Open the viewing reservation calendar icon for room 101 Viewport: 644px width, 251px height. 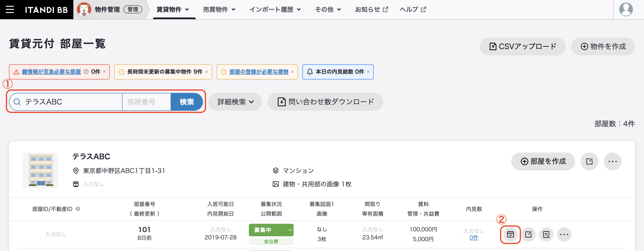(x=510, y=234)
